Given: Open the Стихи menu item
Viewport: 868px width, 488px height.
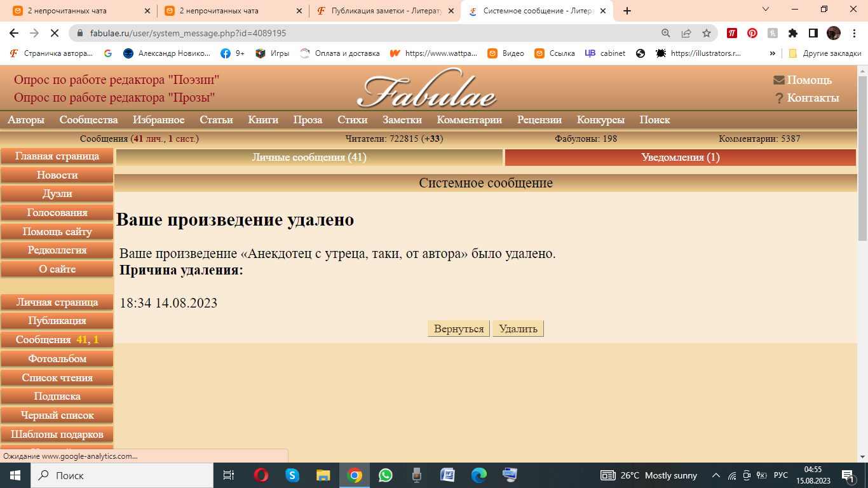Looking at the screenshot, I should pyautogui.click(x=353, y=119).
